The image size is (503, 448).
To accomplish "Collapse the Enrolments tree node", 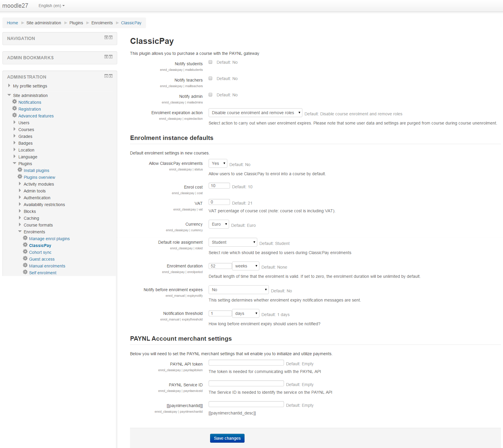I will 20,232.
